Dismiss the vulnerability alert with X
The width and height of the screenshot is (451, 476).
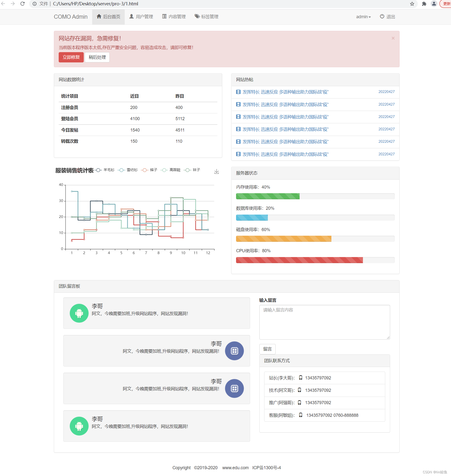[x=393, y=38]
